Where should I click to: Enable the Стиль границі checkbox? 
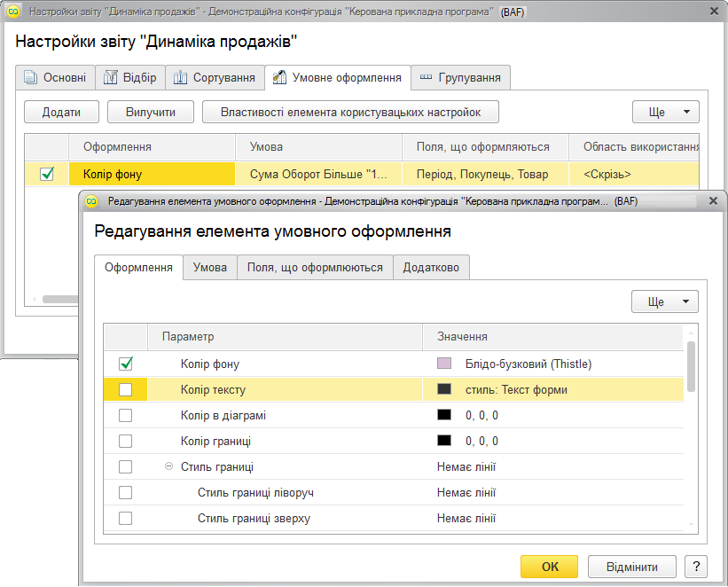tap(125, 466)
